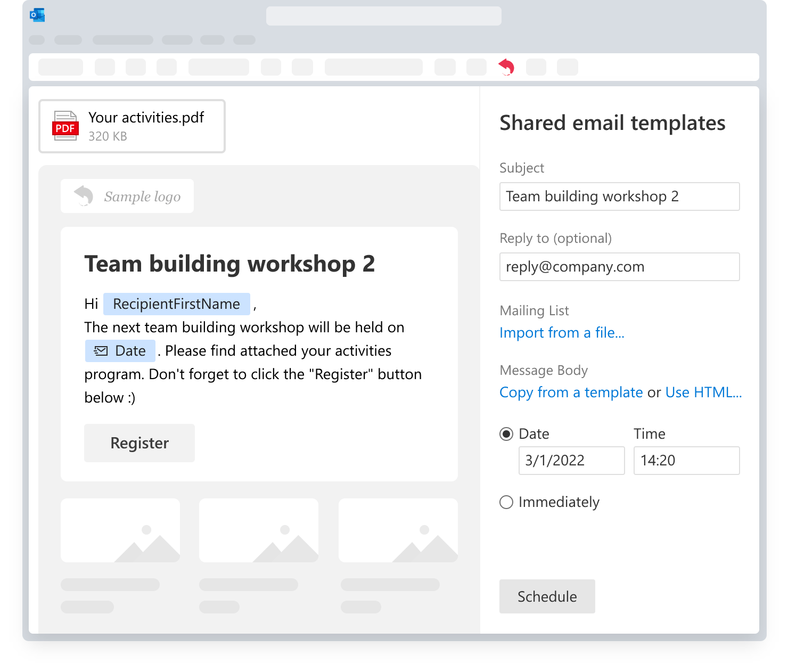
Task: Select the RecipientFirstName merge field
Action: (x=176, y=304)
